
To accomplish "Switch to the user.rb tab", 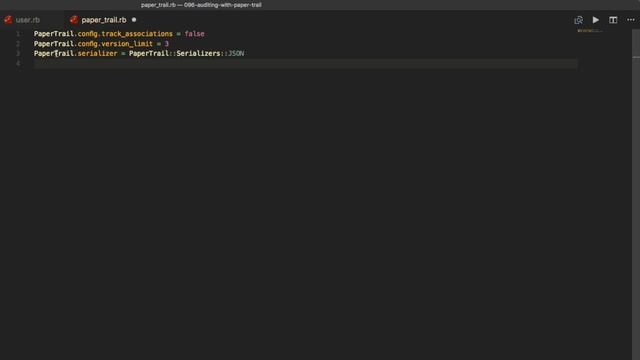I will tap(28, 20).
